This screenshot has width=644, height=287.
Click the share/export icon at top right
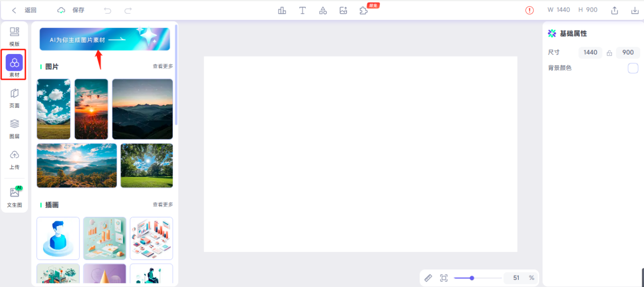(614, 10)
